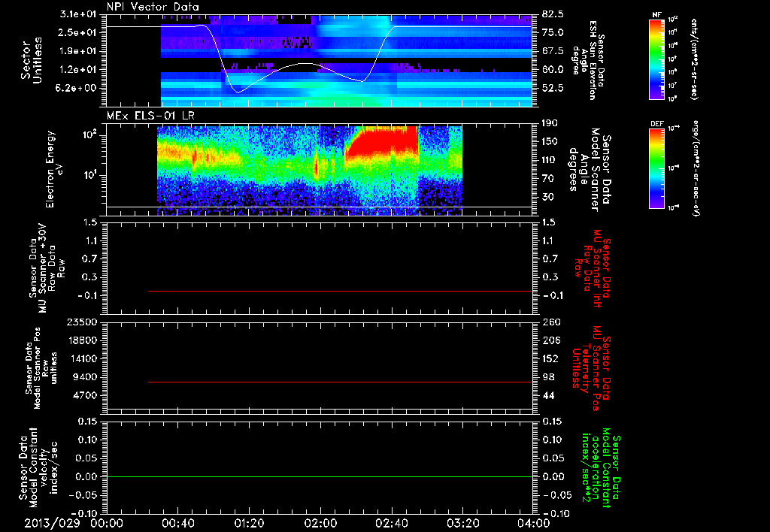Click the 18800 scanner position tick
770x532 pixels.
[82, 340]
